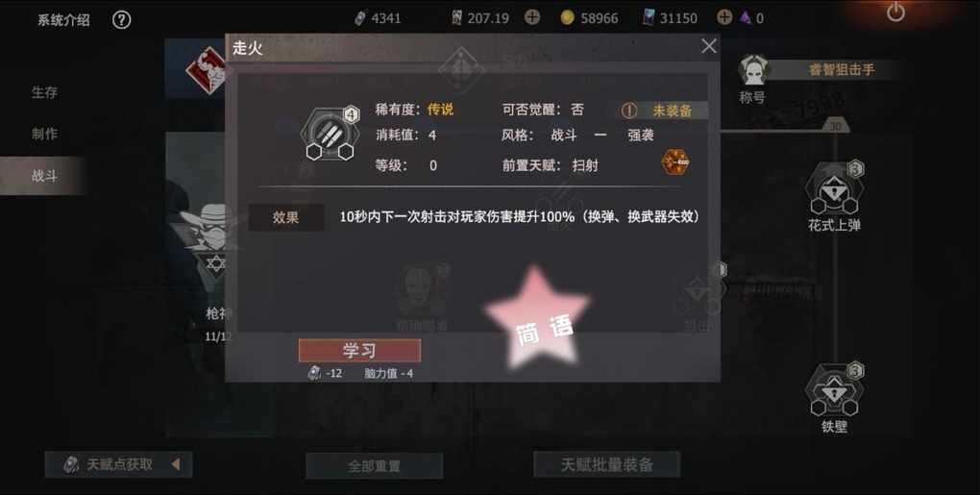Select the 铁壁 talent icon
The height and width of the screenshot is (495, 980).
(x=834, y=390)
